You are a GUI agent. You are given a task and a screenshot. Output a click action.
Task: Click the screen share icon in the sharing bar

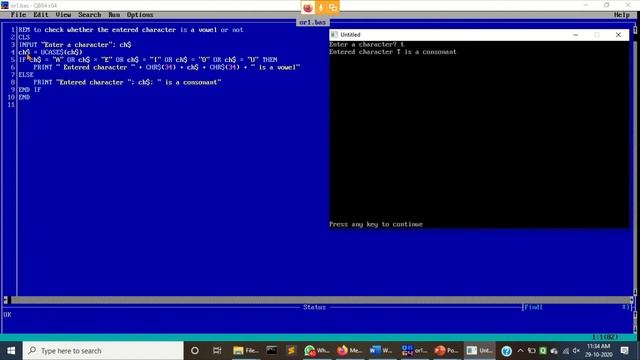tap(333, 7)
